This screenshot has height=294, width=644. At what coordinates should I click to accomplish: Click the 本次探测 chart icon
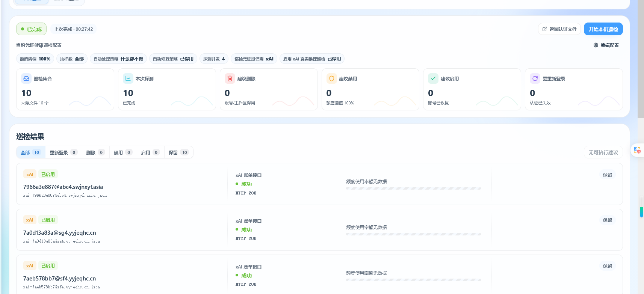tap(128, 78)
